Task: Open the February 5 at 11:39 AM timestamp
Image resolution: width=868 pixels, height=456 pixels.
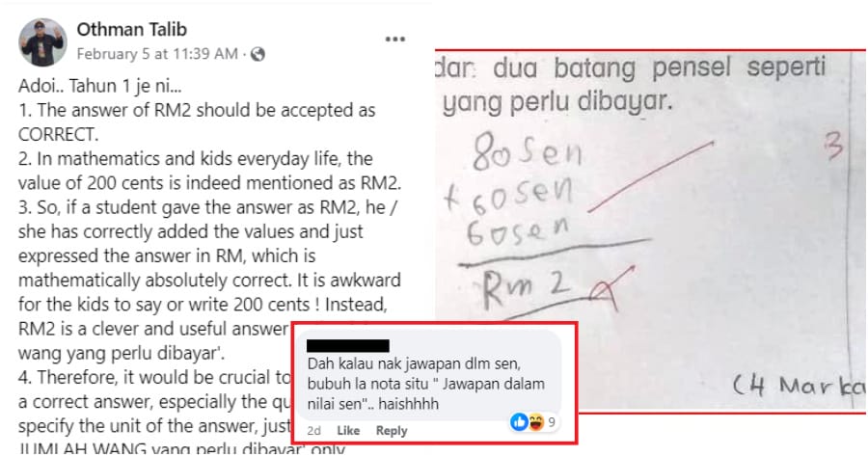Action: (x=157, y=54)
